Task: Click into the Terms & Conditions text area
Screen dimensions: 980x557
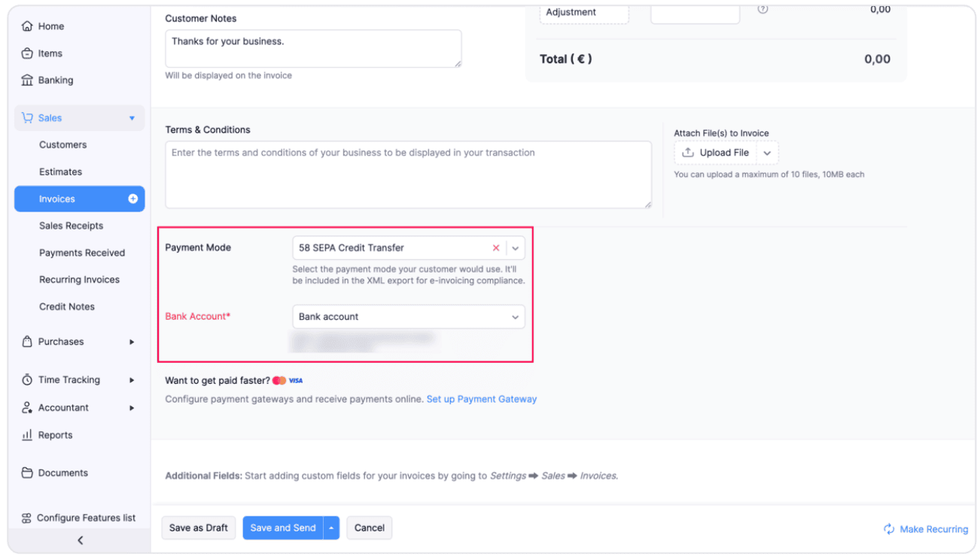Action: click(408, 175)
